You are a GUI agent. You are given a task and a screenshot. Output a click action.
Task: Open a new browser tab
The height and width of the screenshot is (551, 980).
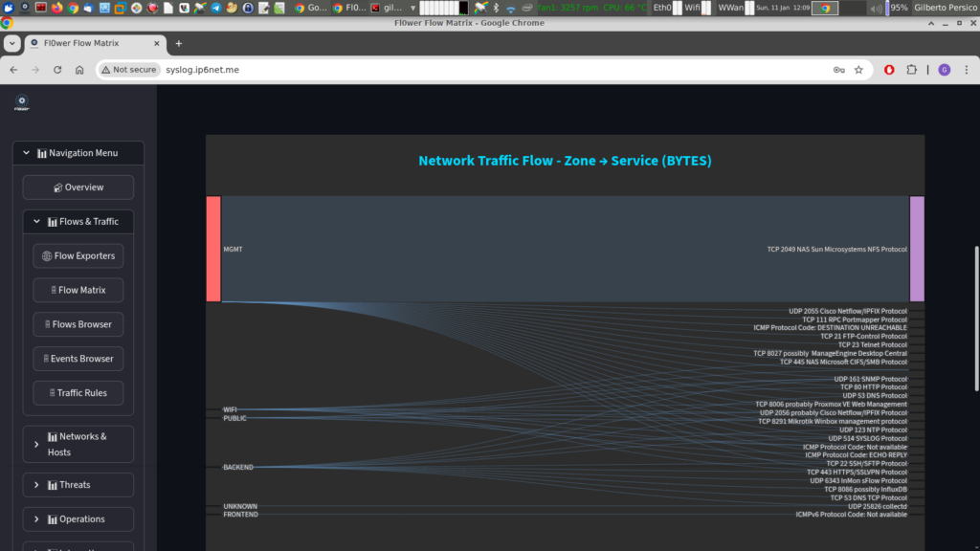[178, 43]
